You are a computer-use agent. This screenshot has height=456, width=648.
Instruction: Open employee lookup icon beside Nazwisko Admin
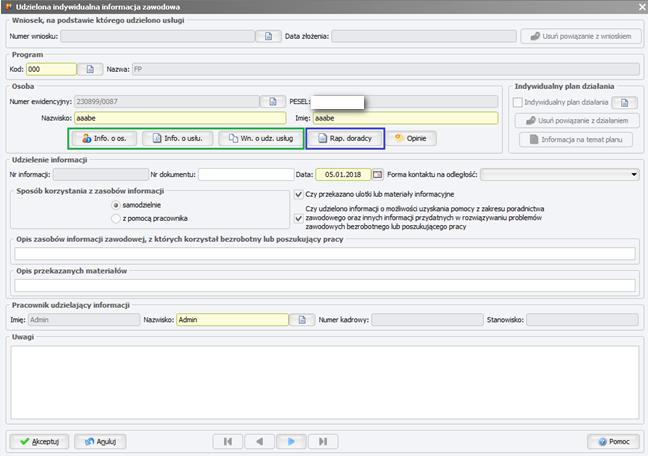[x=302, y=320]
